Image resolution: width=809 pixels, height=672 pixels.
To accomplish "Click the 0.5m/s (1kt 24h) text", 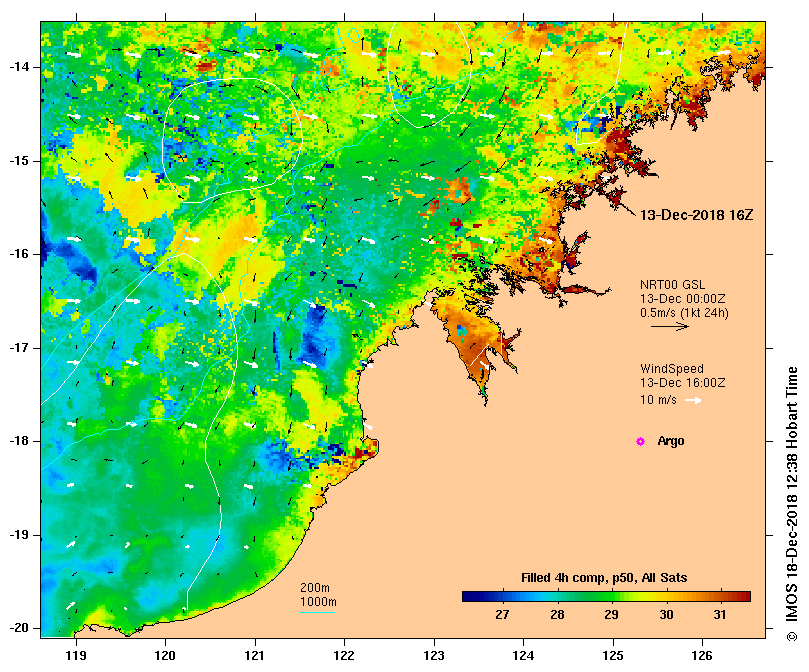I will point(684,313).
